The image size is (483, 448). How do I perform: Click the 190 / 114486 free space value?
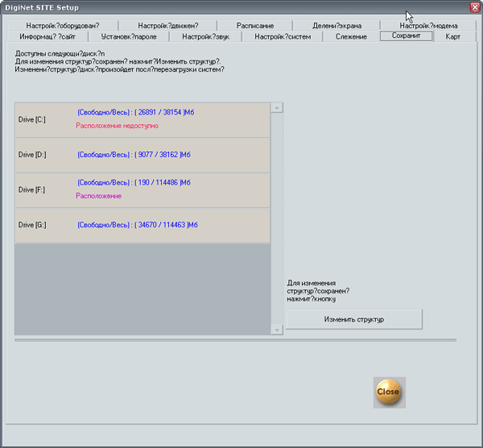[158, 183]
